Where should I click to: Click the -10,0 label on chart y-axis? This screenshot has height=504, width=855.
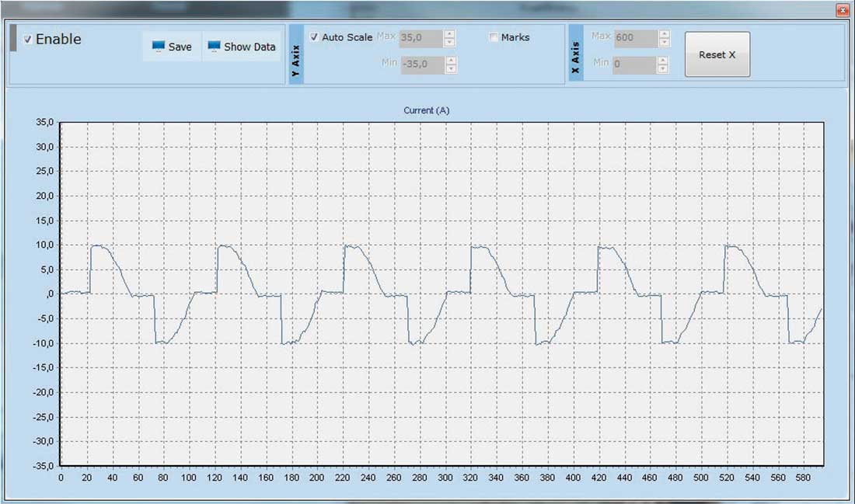click(44, 343)
